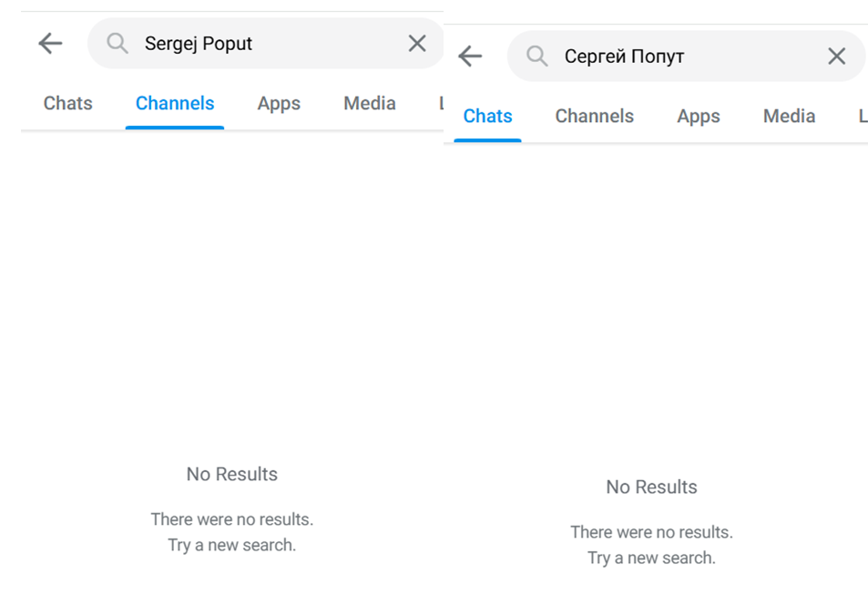Go back from the Сергей Попут search
The width and height of the screenshot is (868, 595).
coord(470,56)
